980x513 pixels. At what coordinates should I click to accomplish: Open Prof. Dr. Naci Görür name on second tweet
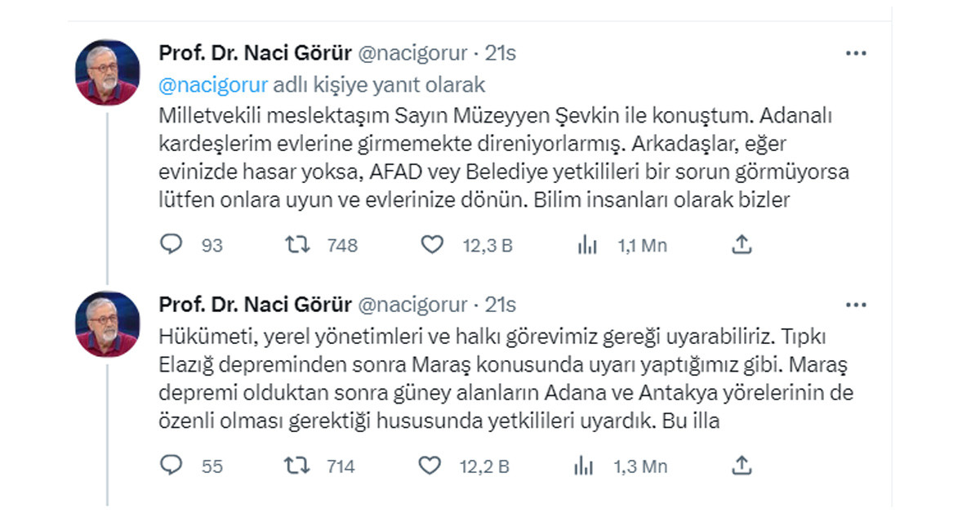click(255, 306)
